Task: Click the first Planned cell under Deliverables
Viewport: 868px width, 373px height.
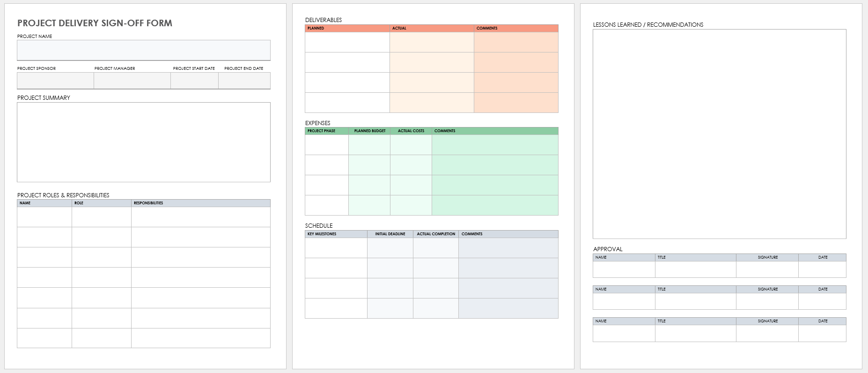Action: (x=347, y=42)
